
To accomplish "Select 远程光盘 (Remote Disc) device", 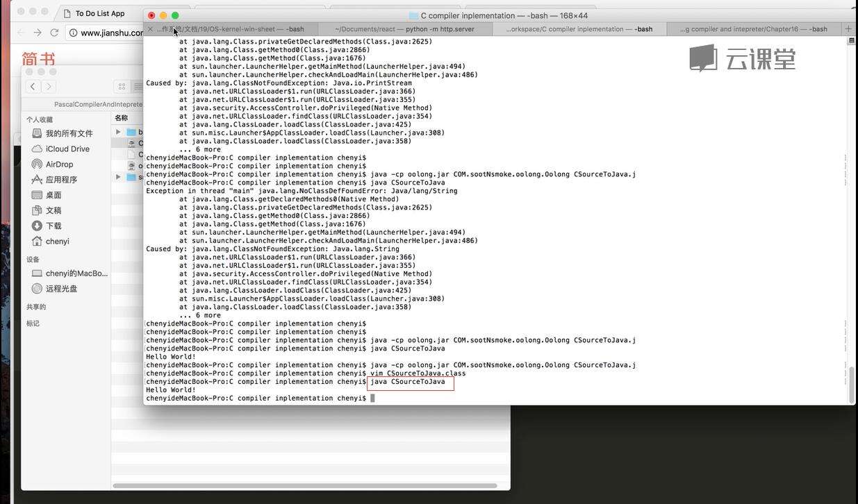I will [61, 289].
